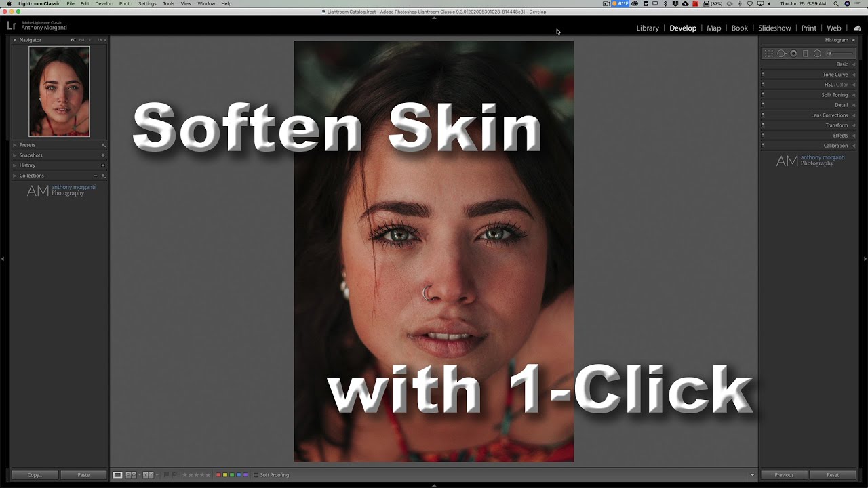Hide the left panel group arrow
Screen dimensions: 868x488
point(3,258)
